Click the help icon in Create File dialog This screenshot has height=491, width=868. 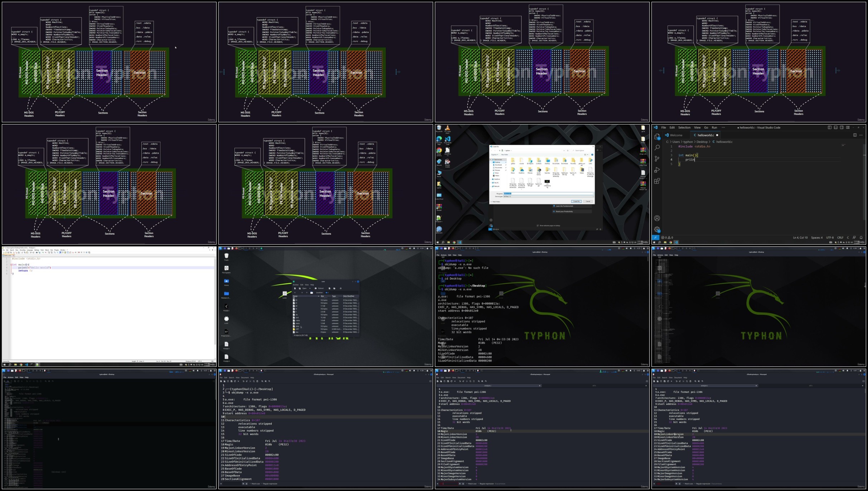coord(592,154)
